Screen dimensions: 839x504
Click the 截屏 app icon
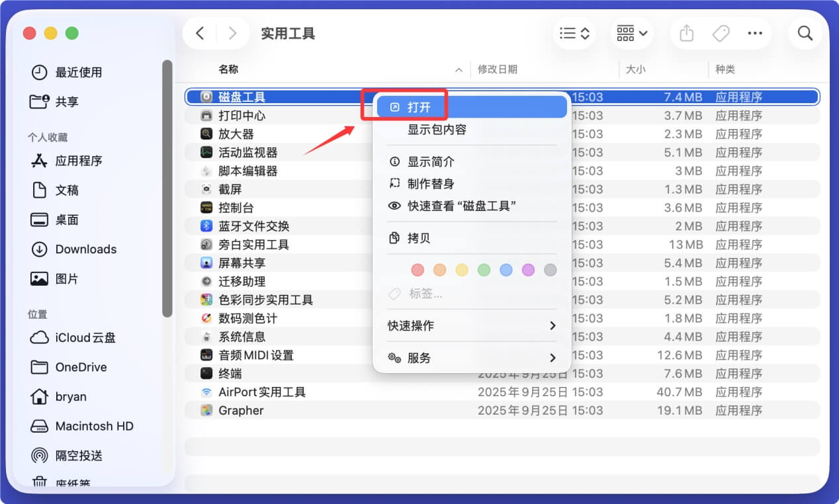(x=205, y=189)
